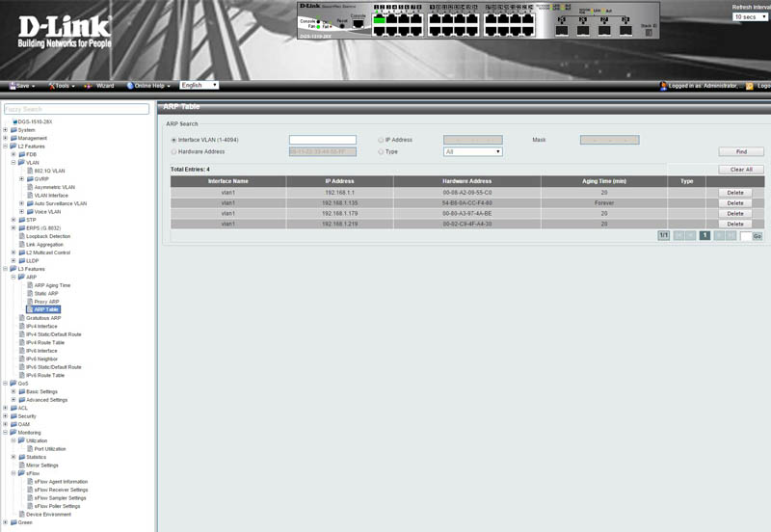Click page 1 in the pagination bar
The image size is (771, 532).
pyautogui.click(x=705, y=235)
